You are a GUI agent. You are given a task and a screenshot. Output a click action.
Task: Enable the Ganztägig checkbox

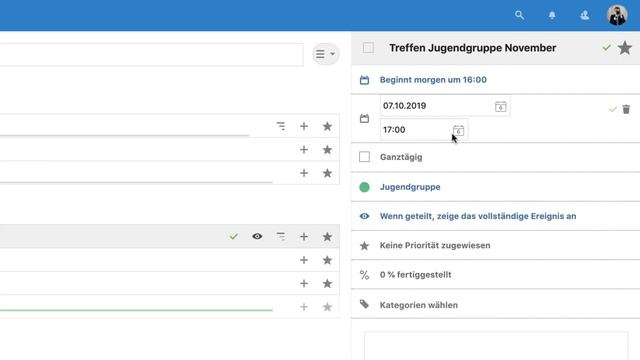click(364, 157)
